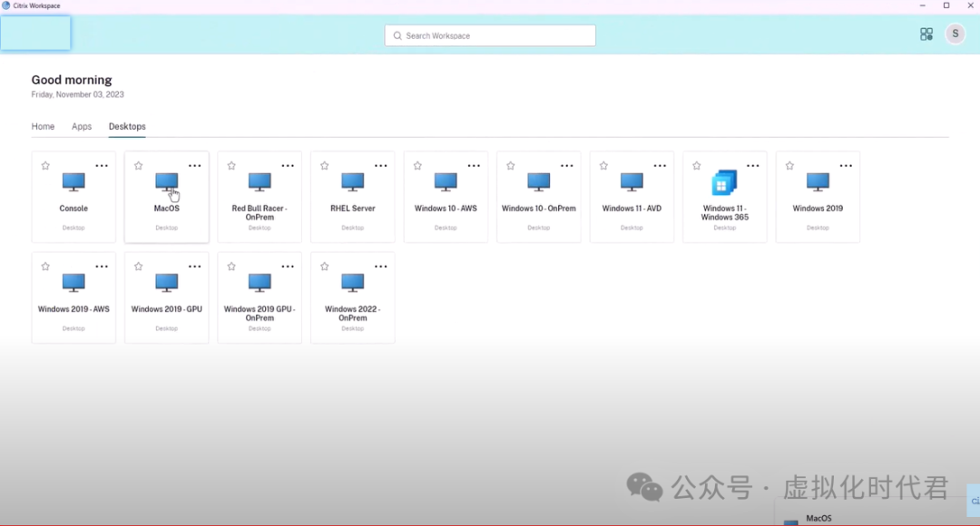Open Red Bull Racer - OnPrem desktop icon
The image size is (980, 526).
[260, 181]
